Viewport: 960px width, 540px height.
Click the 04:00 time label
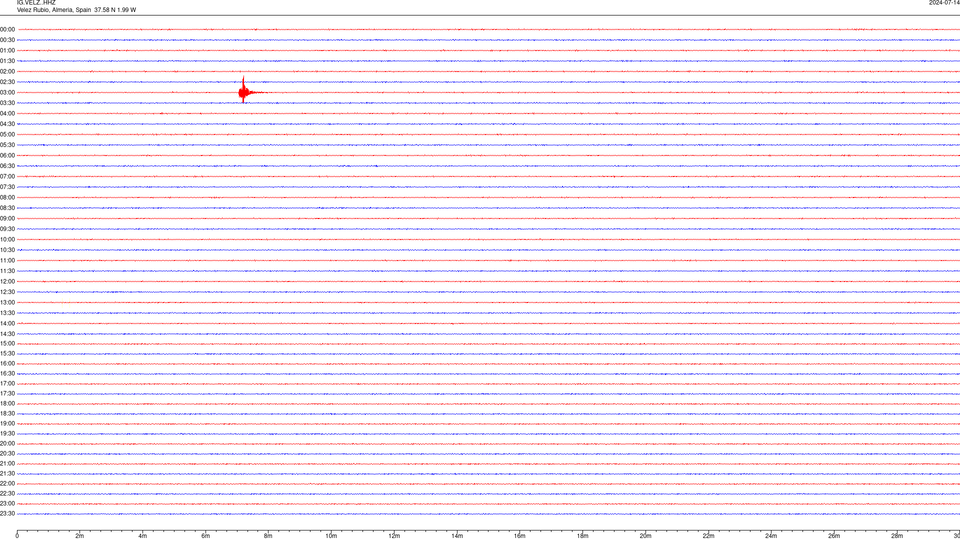(7, 113)
